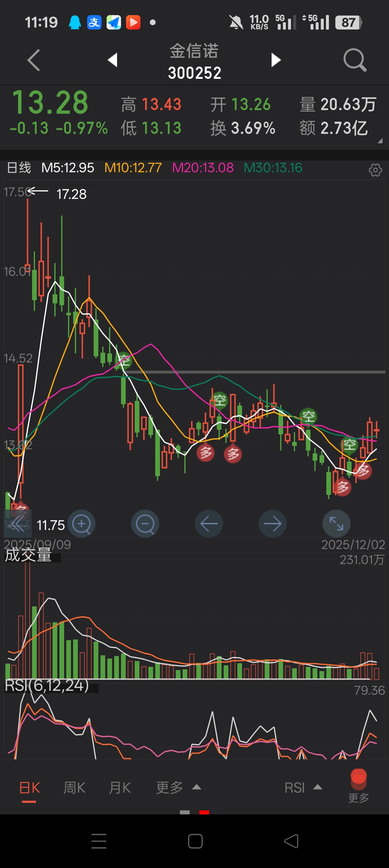
Task: Tap the 金信诺 300252 stock title
Action: tap(194, 61)
